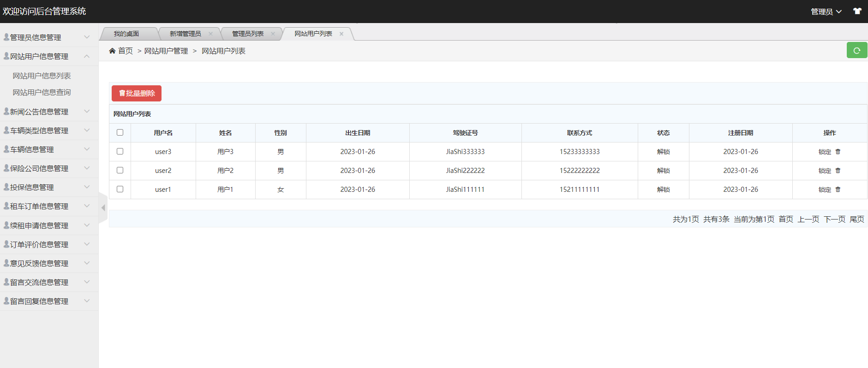Collapse the sidebar with left arrow handle

[103, 208]
